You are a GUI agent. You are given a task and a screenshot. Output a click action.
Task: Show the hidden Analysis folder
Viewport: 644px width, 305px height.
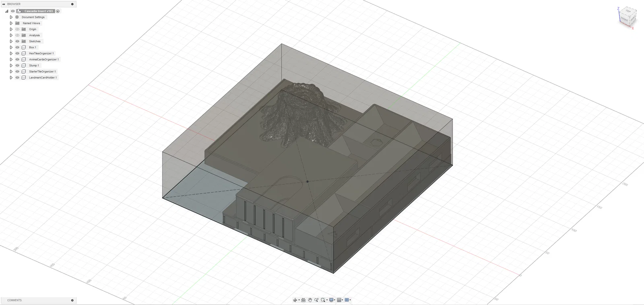pyautogui.click(x=17, y=35)
